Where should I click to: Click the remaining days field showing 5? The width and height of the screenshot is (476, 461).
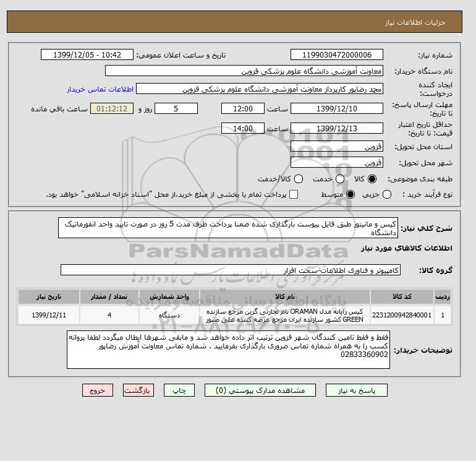176,108
